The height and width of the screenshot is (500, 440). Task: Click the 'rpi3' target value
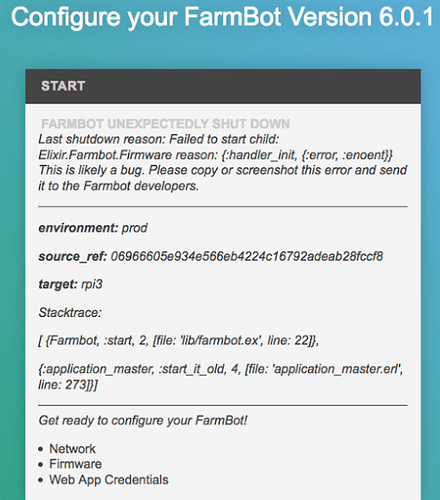point(92,284)
